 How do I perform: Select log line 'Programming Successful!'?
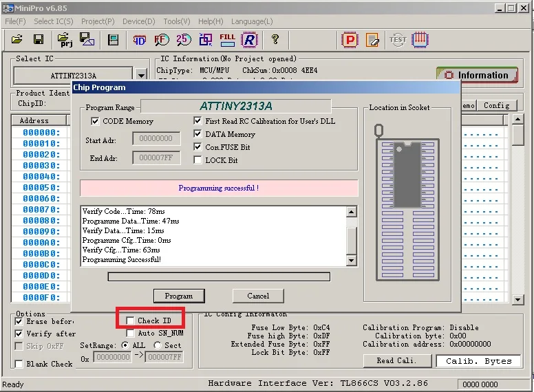[122, 260]
